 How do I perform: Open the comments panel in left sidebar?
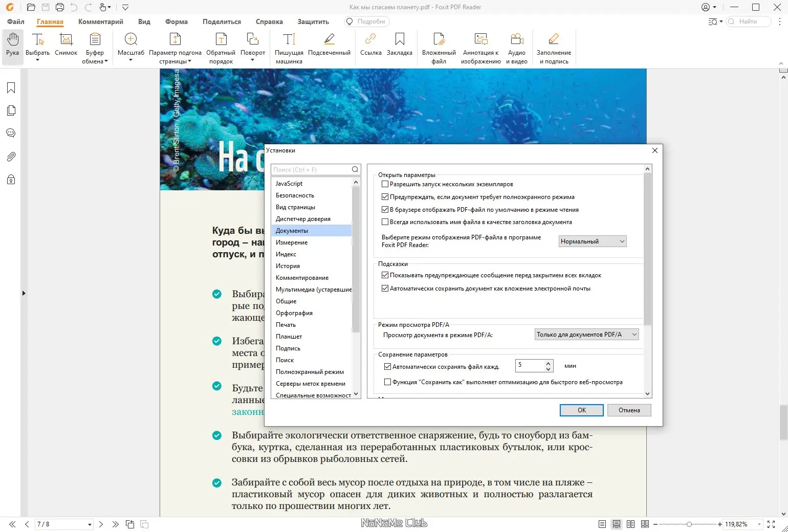pos(10,132)
